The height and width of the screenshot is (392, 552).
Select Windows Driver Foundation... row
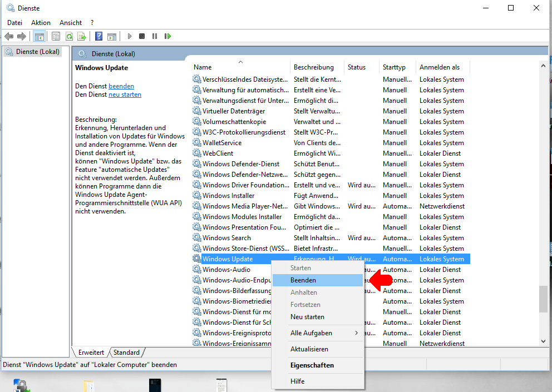click(331, 185)
